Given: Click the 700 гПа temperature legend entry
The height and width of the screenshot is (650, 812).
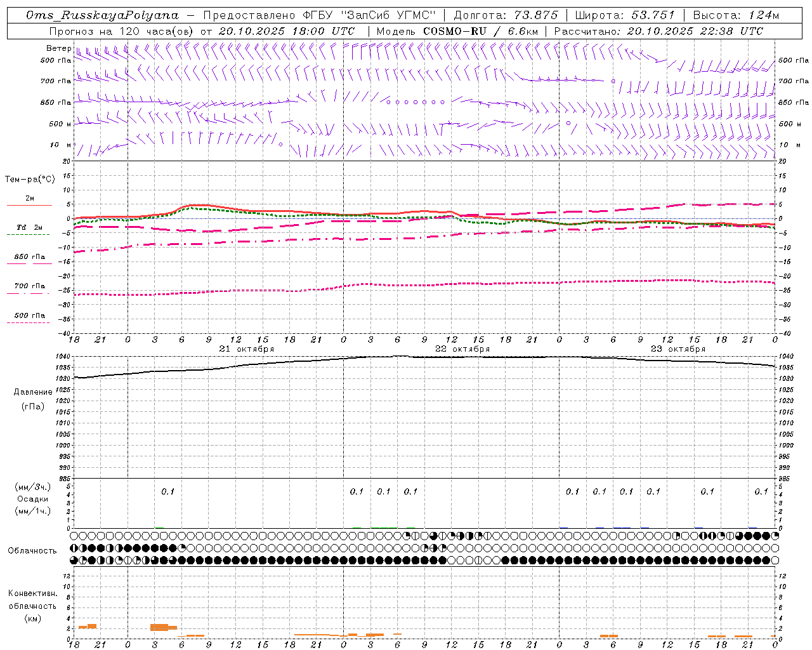Looking at the screenshot, I should pyautogui.click(x=29, y=286).
